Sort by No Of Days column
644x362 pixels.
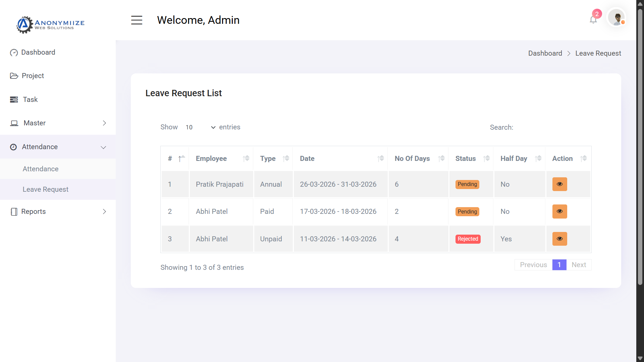coord(418,159)
